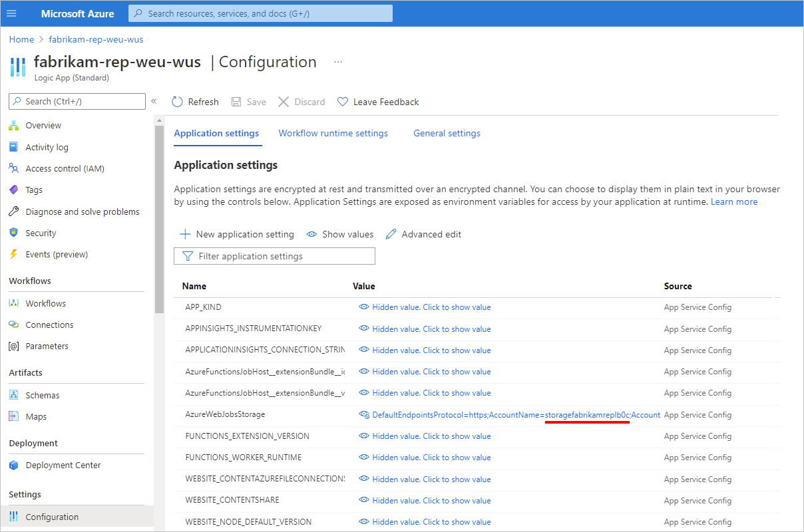
Task: Reveal the hidden APP_KIND value
Action: (431, 307)
